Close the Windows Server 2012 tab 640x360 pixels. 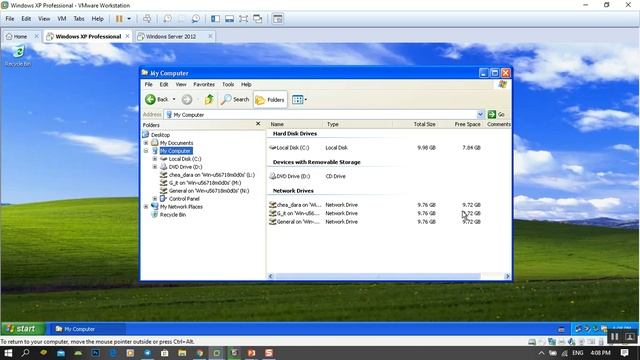210,36
